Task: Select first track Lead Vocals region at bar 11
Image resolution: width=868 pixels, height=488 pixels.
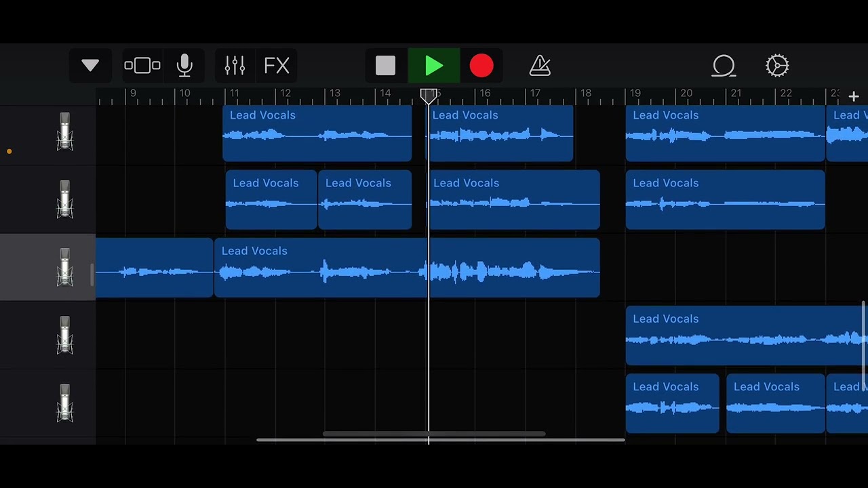Action: pos(317,133)
